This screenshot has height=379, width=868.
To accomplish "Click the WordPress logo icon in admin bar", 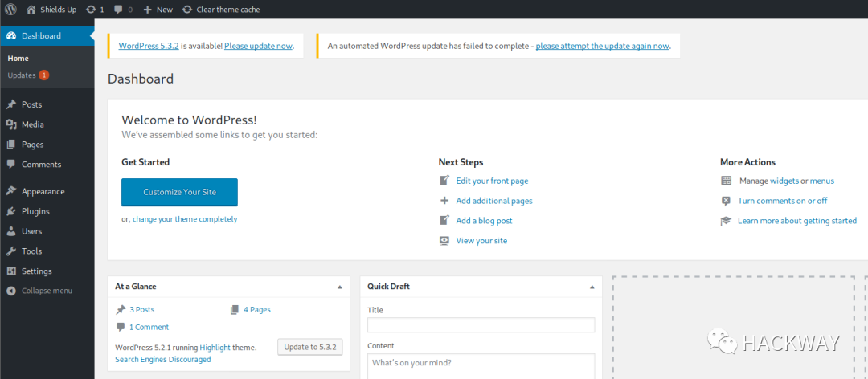I will point(11,10).
